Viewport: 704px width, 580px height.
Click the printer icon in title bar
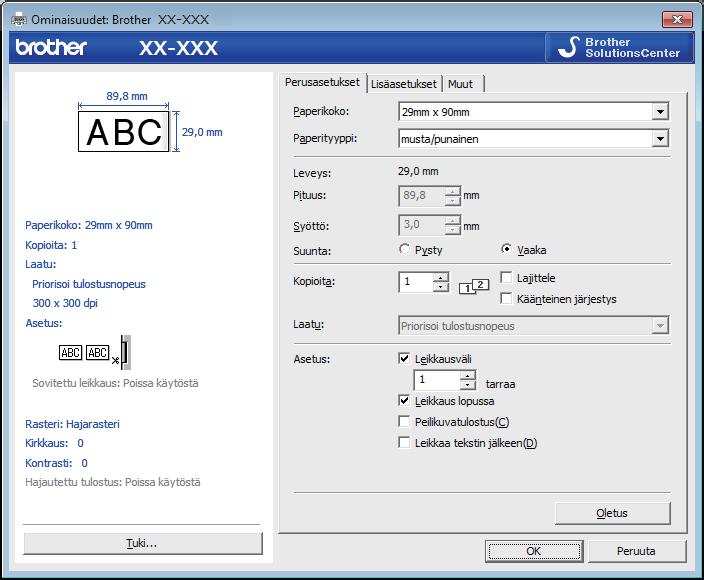tap(19, 19)
